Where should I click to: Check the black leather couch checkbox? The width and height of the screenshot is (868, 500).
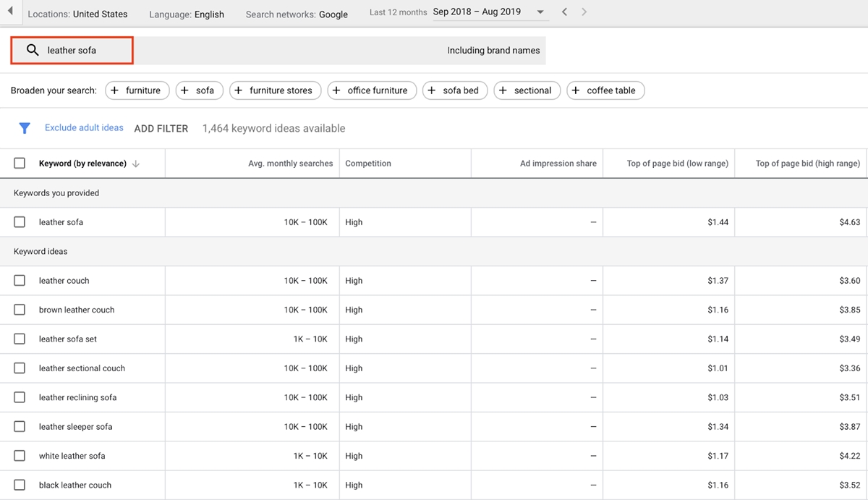20,485
